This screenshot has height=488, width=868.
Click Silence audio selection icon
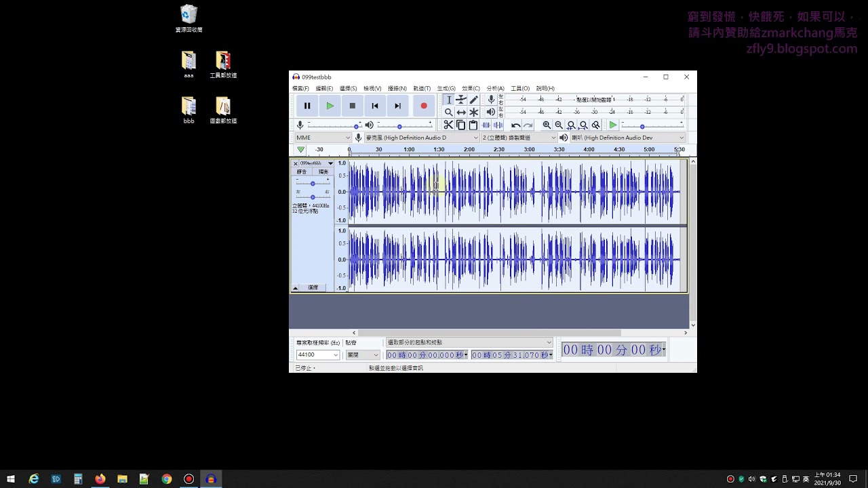pyautogui.click(x=498, y=125)
